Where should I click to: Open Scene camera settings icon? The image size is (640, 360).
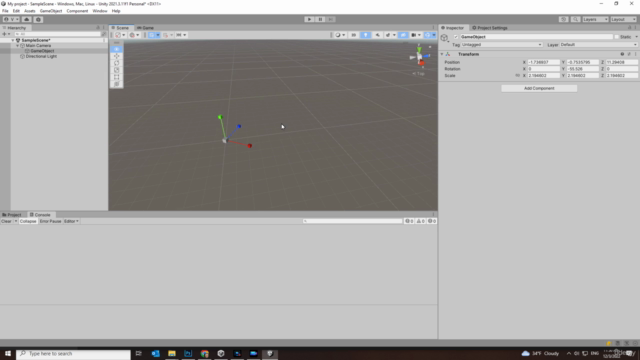pos(413,35)
